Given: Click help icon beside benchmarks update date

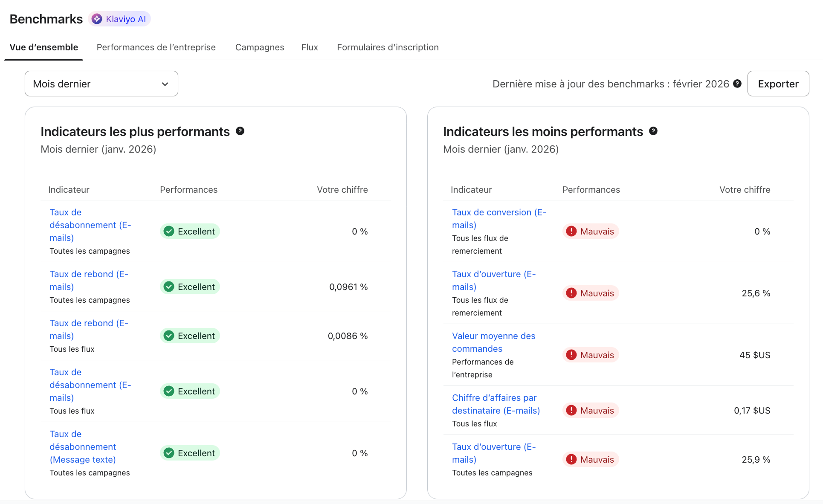Looking at the screenshot, I should 737,84.
